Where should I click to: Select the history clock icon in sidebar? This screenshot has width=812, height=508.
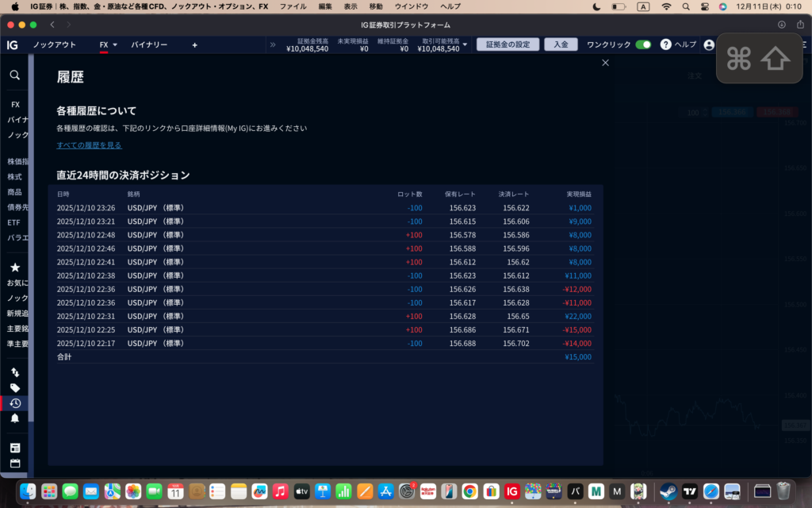(14, 403)
